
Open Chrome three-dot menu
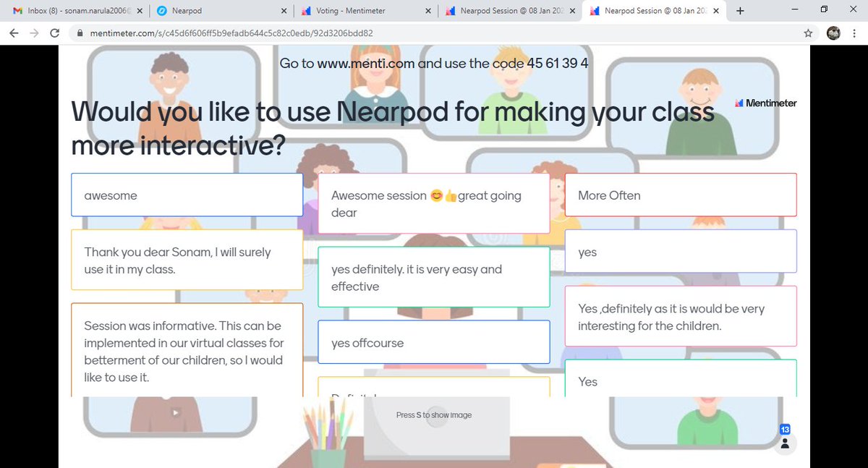click(854, 33)
